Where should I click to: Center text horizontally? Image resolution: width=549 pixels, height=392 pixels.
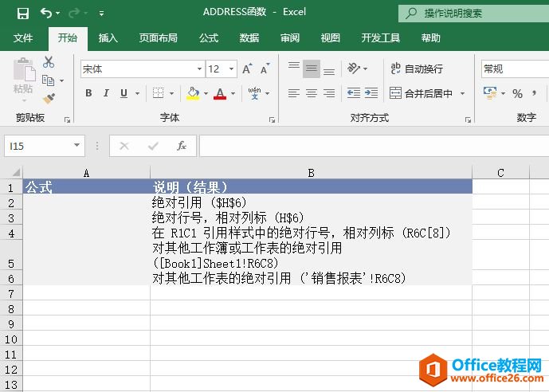point(312,93)
